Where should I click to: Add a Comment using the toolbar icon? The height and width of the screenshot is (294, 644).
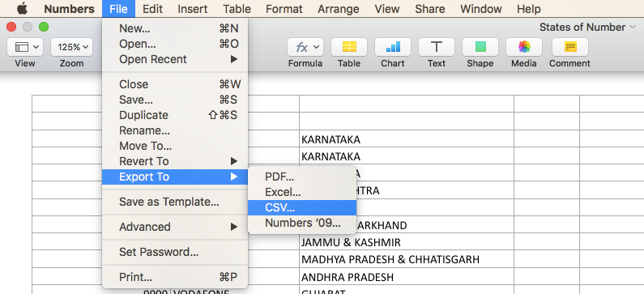[570, 47]
